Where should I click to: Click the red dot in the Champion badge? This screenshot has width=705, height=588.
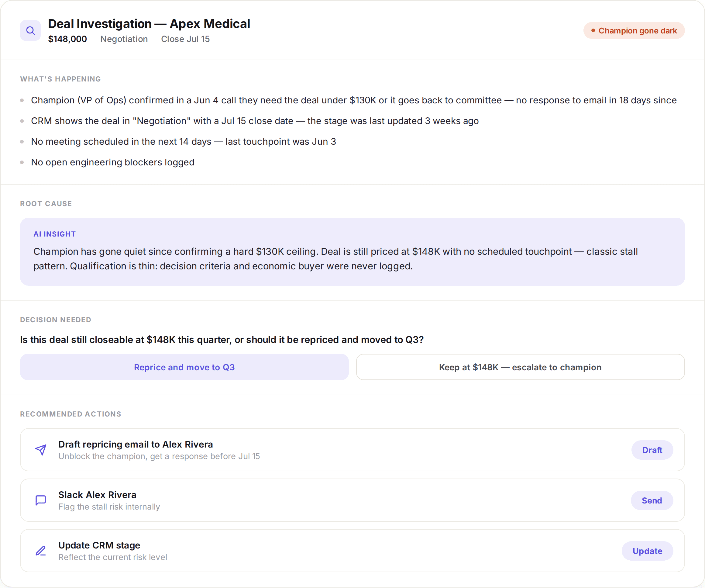pyautogui.click(x=593, y=31)
